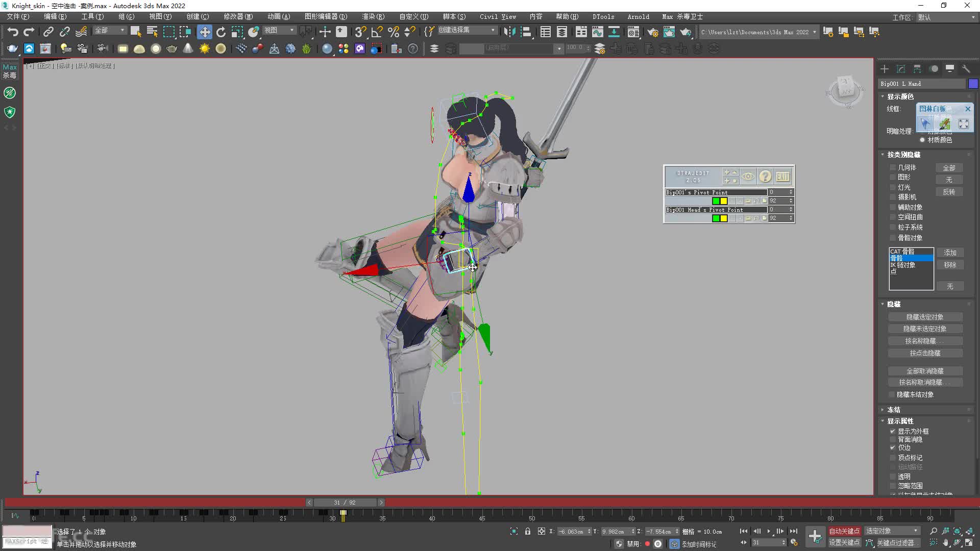Open the 视图 reference coordinate dropdown
This screenshot has height=551, width=980.
tap(279, 31)
